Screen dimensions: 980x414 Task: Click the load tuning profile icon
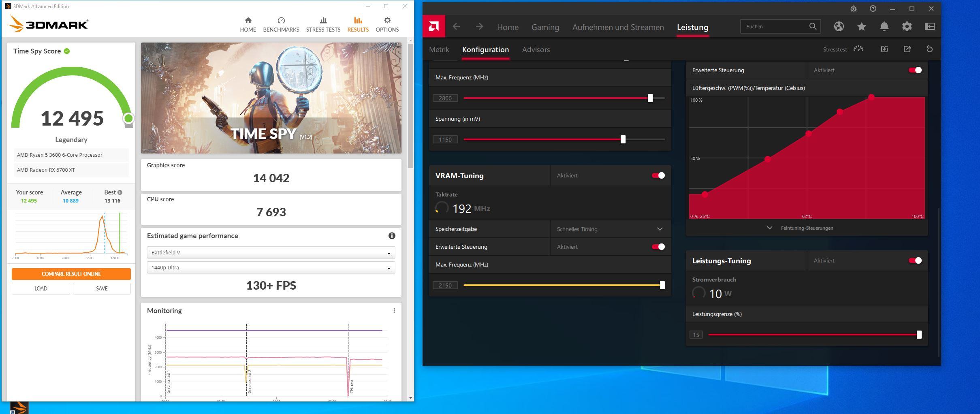884,49
